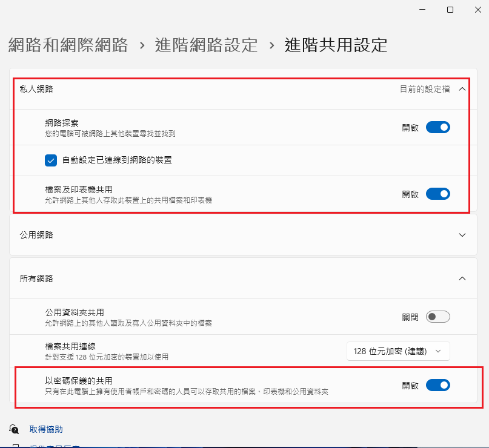Turn off the 網路探案 network discovery toggle
This screenshot has height=448, width=489.
[x=437, y=127]
